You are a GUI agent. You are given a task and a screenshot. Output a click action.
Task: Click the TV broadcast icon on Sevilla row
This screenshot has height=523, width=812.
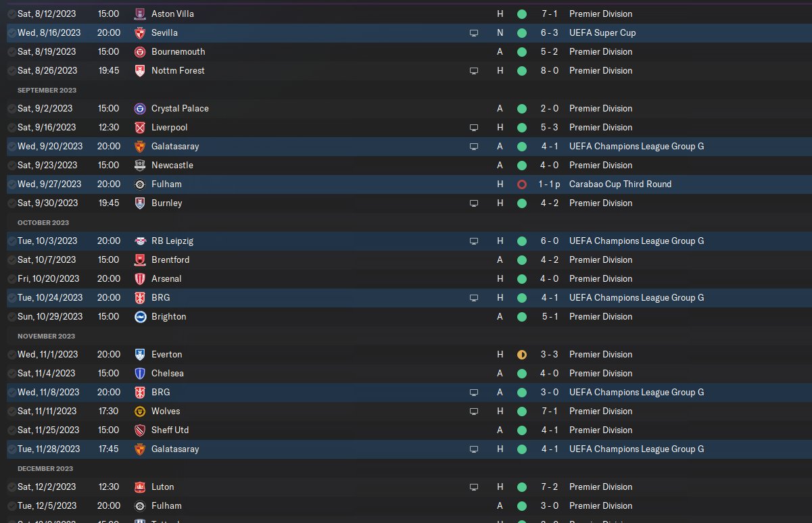[x=474, y=32]
